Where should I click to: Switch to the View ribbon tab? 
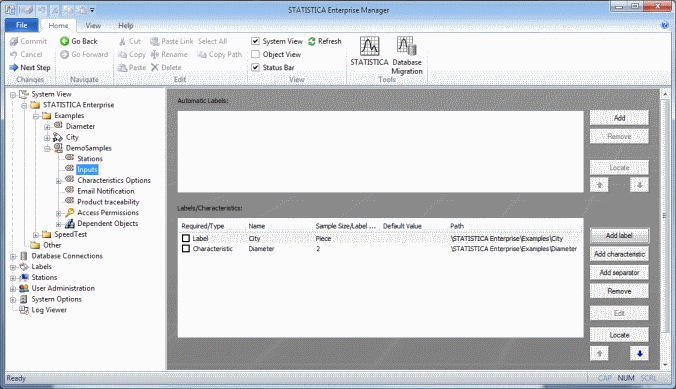(93, 25)
